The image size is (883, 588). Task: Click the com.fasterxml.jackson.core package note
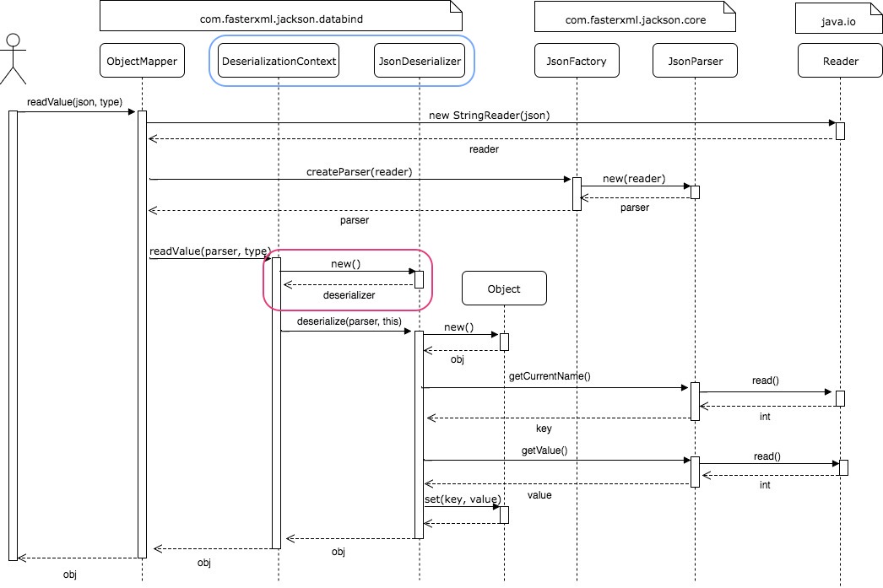(635, 16)
